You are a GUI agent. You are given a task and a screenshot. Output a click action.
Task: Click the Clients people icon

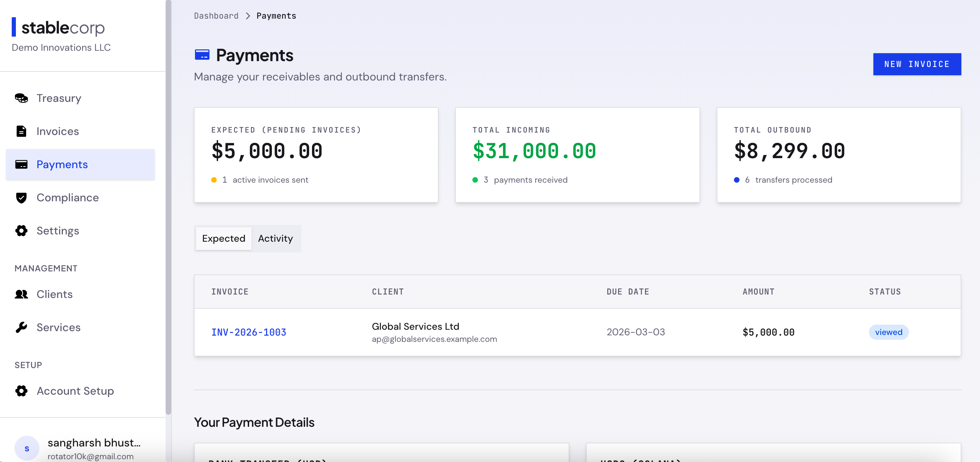(21, 294)
